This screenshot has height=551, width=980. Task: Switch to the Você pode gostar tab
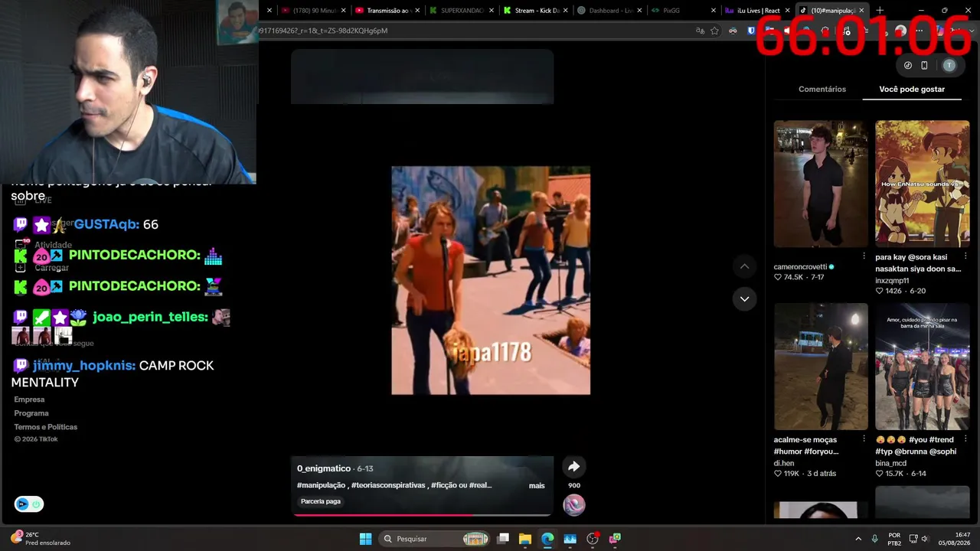click(x=912, y=90)
